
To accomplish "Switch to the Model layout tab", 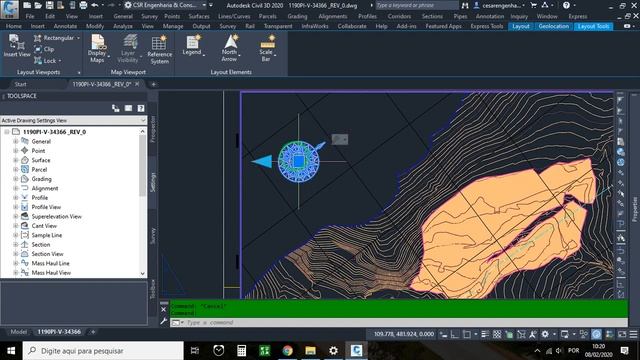I will [18, 332].
